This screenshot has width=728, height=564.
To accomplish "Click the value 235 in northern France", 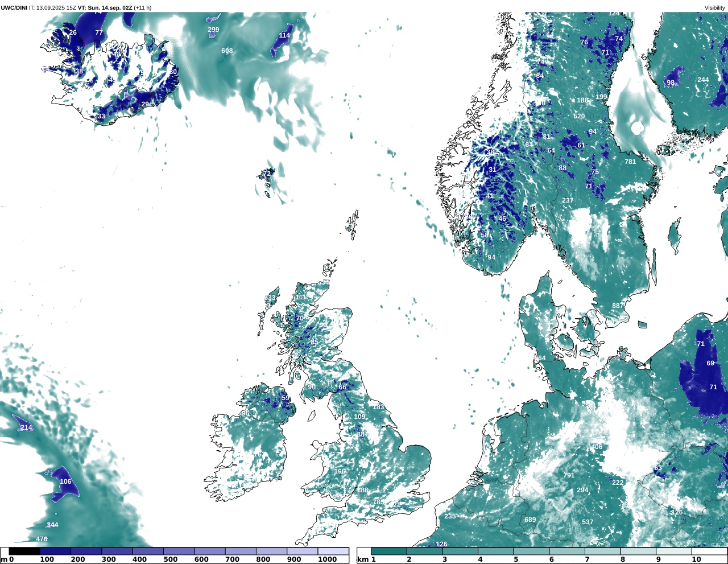I will (x=450, y=517).
